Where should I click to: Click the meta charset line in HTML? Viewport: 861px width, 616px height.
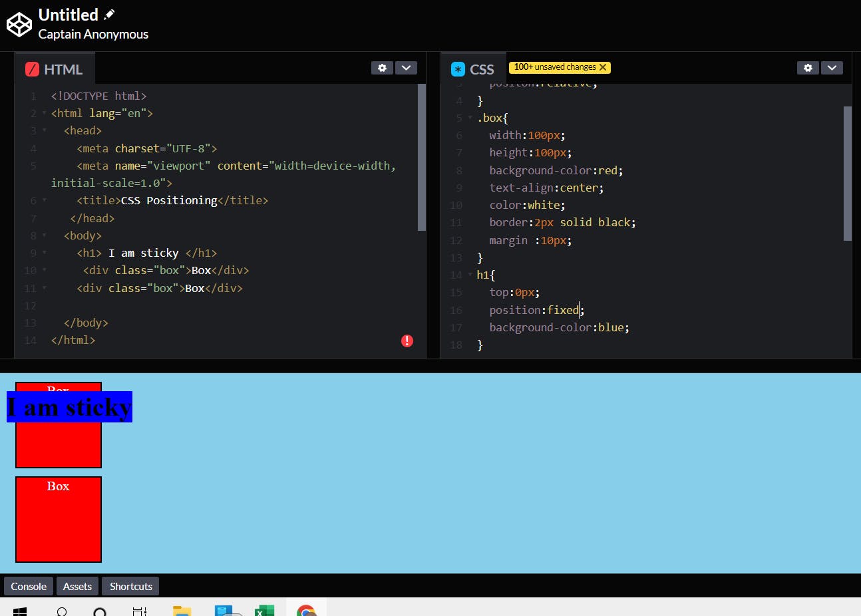pos(147,148)
